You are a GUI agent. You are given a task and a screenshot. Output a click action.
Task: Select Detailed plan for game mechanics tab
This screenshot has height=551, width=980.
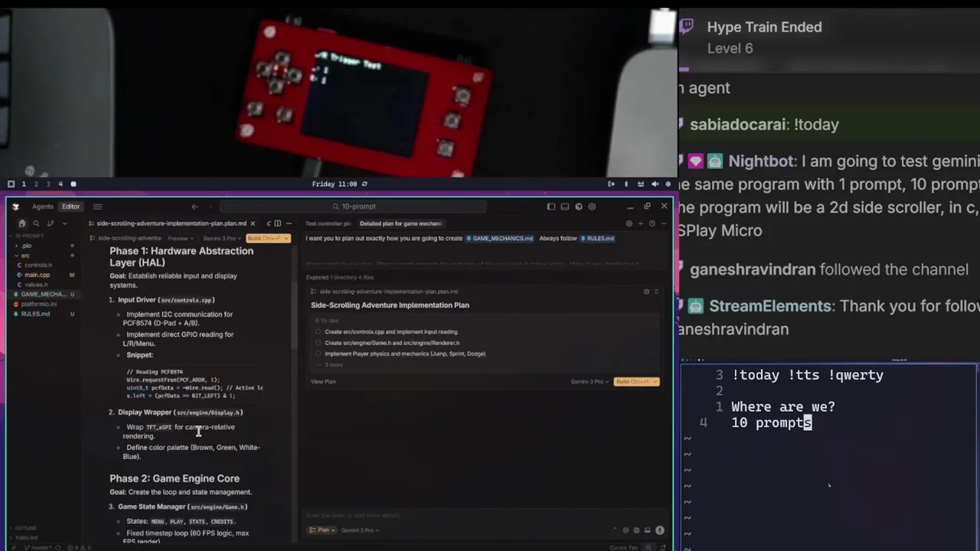point(400,223)
